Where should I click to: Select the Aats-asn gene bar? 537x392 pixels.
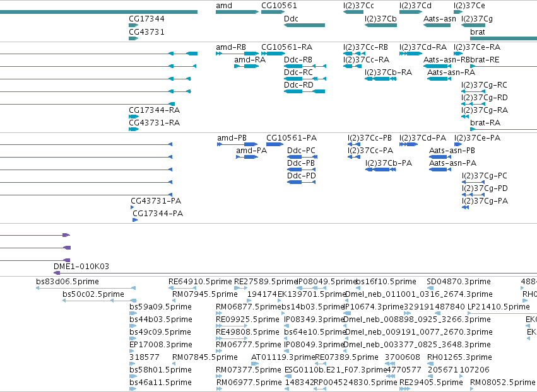click(437, 25)
